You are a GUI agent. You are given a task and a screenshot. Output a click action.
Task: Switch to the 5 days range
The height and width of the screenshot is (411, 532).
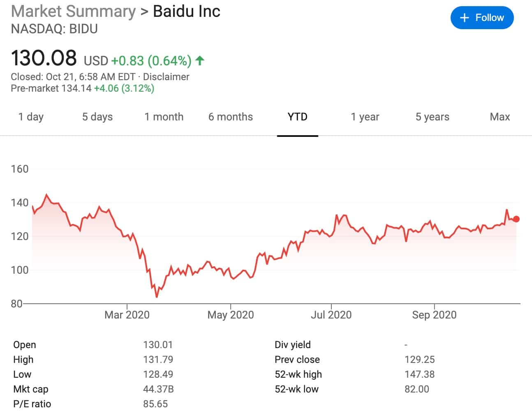(97, 117)
